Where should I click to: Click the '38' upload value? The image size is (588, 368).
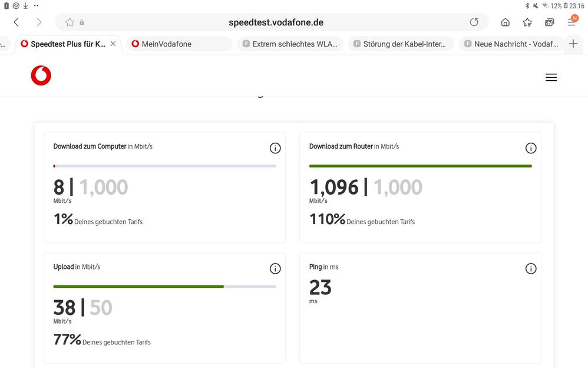point(64,307)
